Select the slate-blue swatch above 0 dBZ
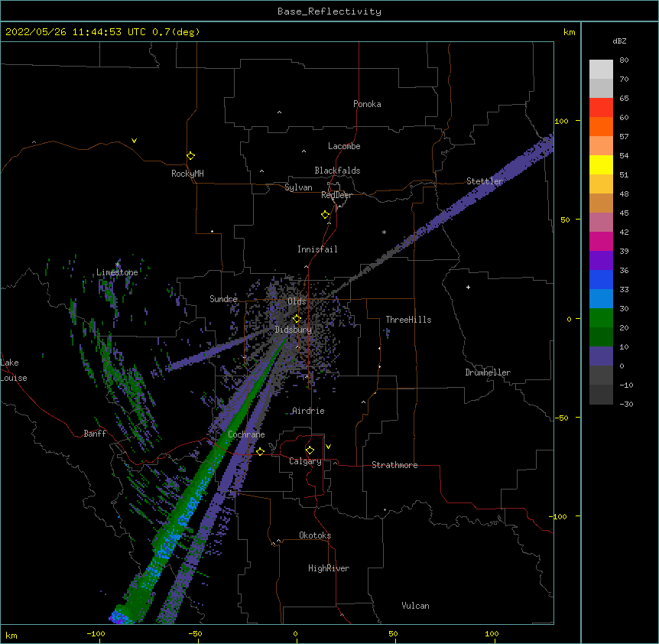 coord(601,356)
